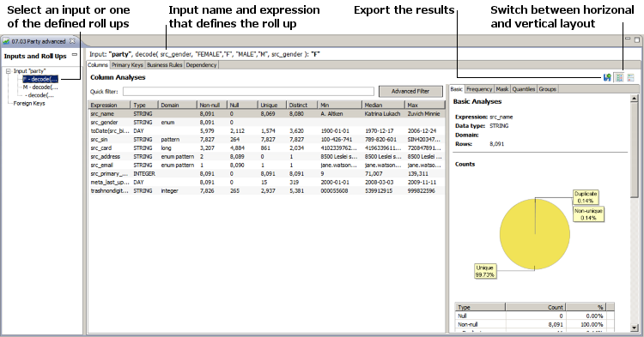Sort by the Distinct column header
Screen dimensions: 644x337
302,105
